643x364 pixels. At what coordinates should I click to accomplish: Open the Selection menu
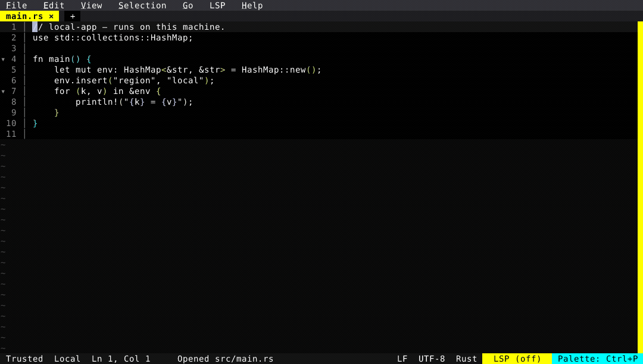click(142, 5)
